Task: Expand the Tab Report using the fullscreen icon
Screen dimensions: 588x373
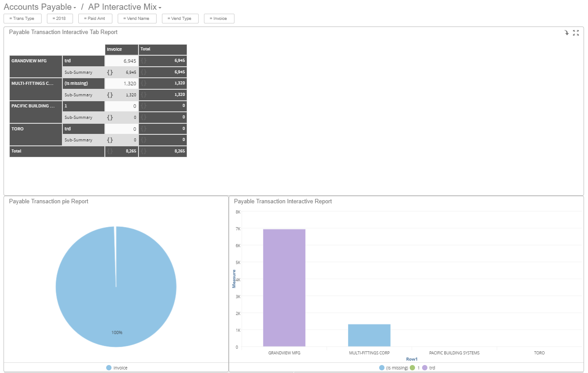Action: pyautogui.click(x=576, y=33)
